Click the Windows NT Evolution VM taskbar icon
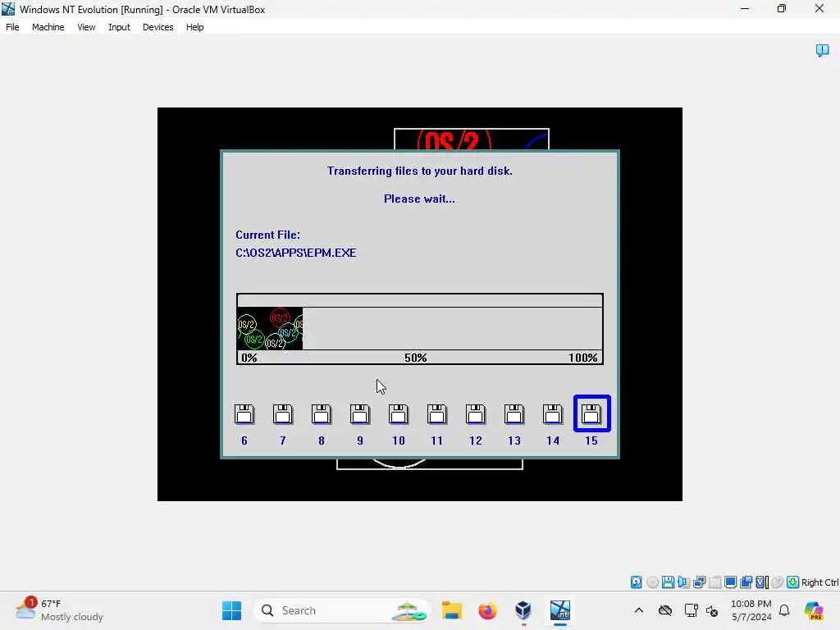The image size is (840, 630). (559, 610)
